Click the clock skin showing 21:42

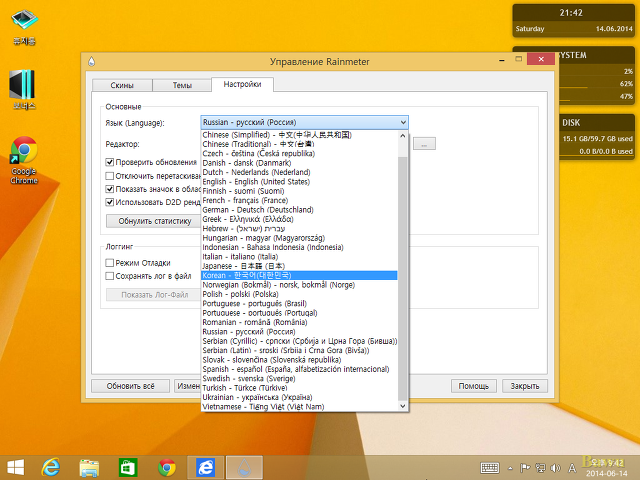[x=573, y=20]
